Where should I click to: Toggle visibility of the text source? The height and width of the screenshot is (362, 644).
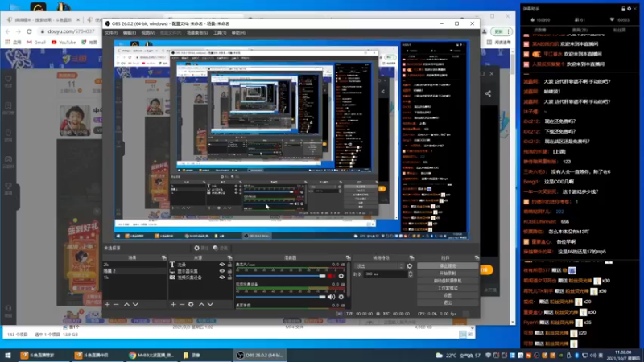click(222, 265)
